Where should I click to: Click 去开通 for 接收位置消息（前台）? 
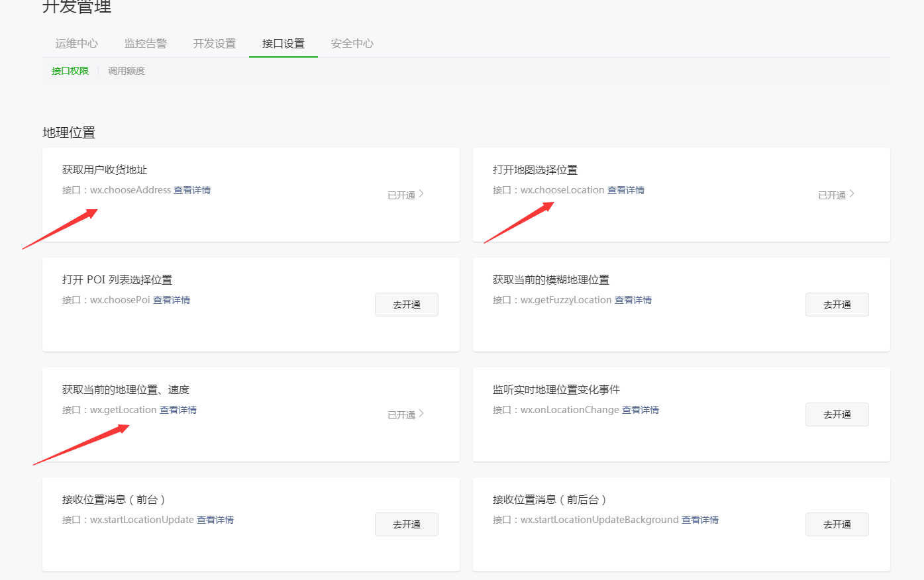coord(406,524)
